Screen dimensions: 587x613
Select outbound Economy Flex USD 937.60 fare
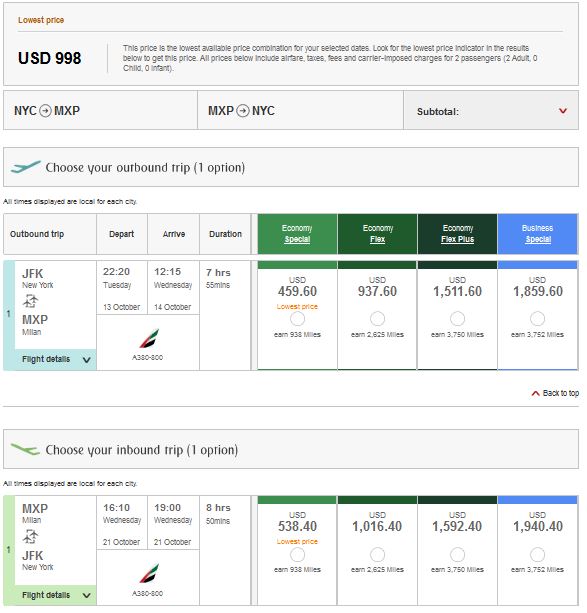tap(377, 319)
